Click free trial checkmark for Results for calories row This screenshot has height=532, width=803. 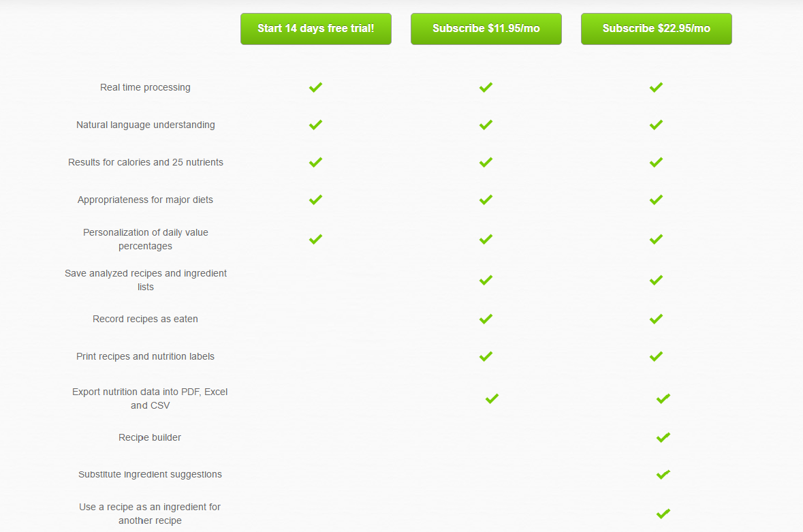(315, 162)
